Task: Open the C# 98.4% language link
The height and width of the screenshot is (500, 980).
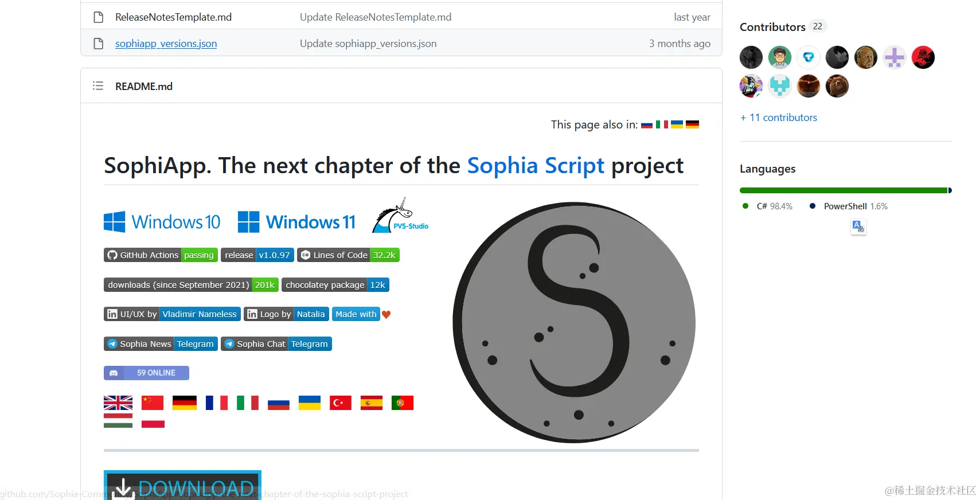Action: [x=767, y=206]
